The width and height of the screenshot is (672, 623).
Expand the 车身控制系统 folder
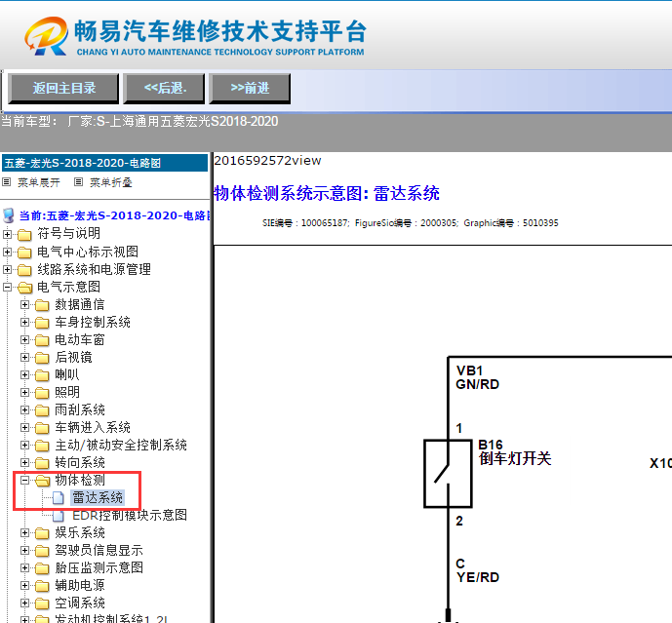(24, 322)
